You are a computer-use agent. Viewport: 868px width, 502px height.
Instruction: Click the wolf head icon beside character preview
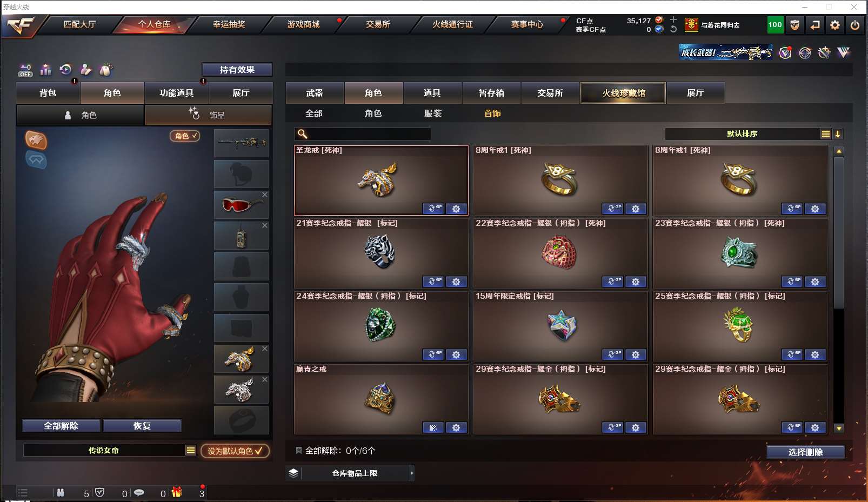pos(36,140)
